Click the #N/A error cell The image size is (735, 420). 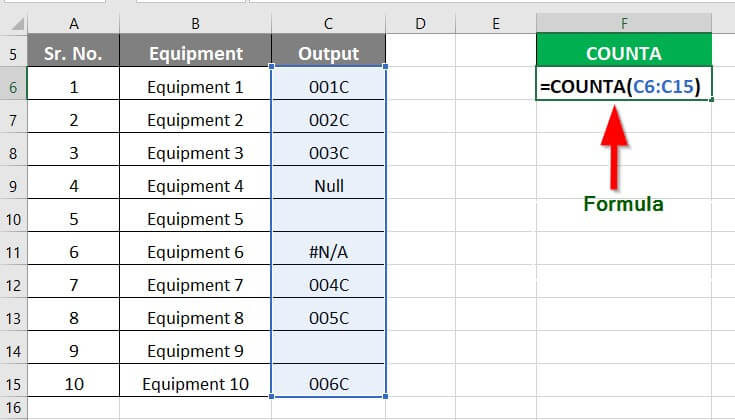coord(329,252)
